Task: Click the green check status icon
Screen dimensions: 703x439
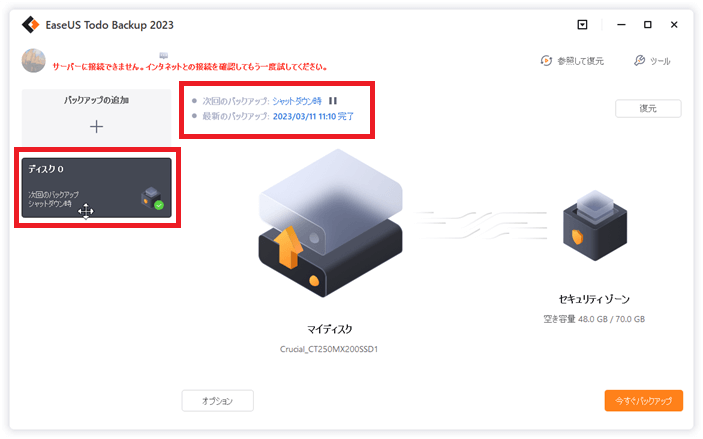Action: coord(159,205)
